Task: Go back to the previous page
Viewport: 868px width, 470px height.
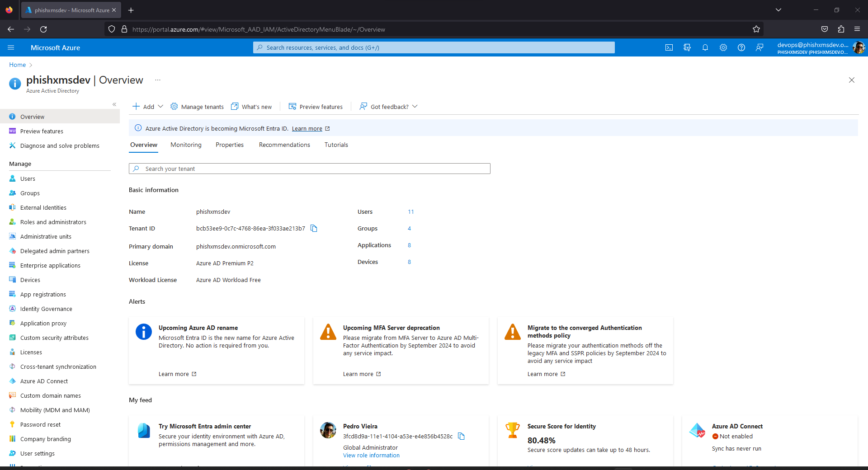Action: click(x=11, y=29)
